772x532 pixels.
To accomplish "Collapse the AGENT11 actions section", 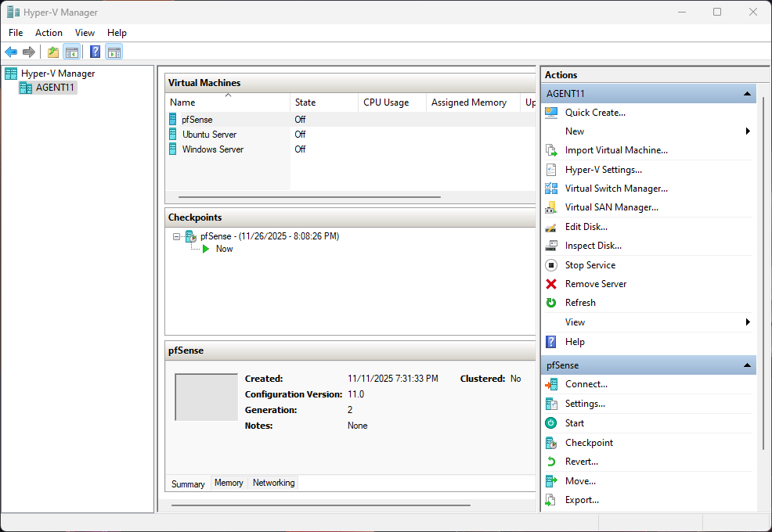I will tap(747, 94).
